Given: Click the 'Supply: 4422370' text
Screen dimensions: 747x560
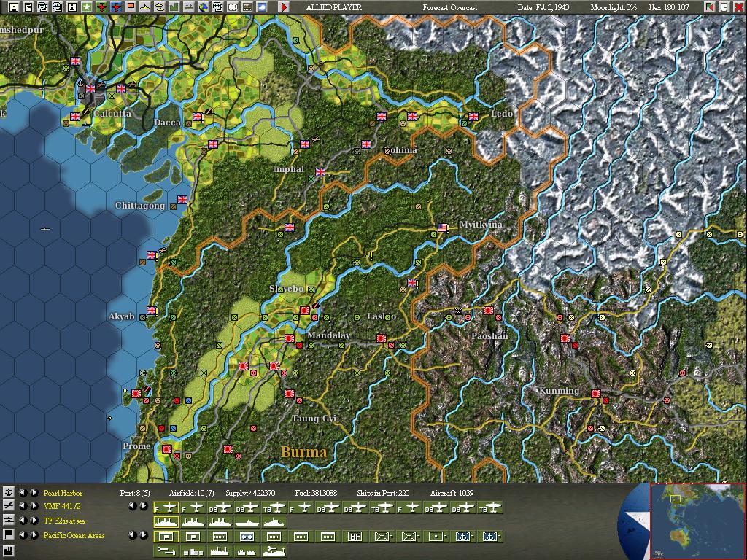Looking at the screenshot, I should [250, 493].
